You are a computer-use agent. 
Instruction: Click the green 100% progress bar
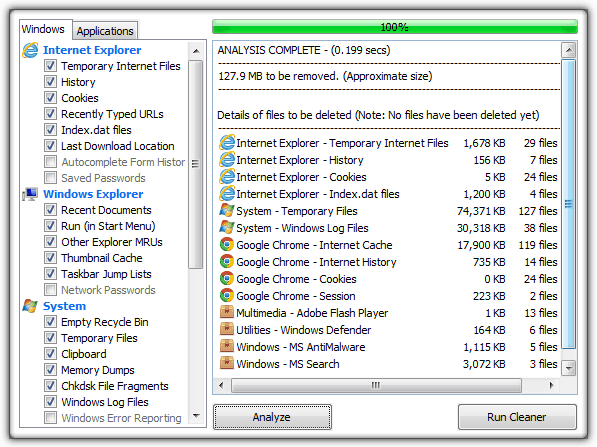tap(394, 27)
